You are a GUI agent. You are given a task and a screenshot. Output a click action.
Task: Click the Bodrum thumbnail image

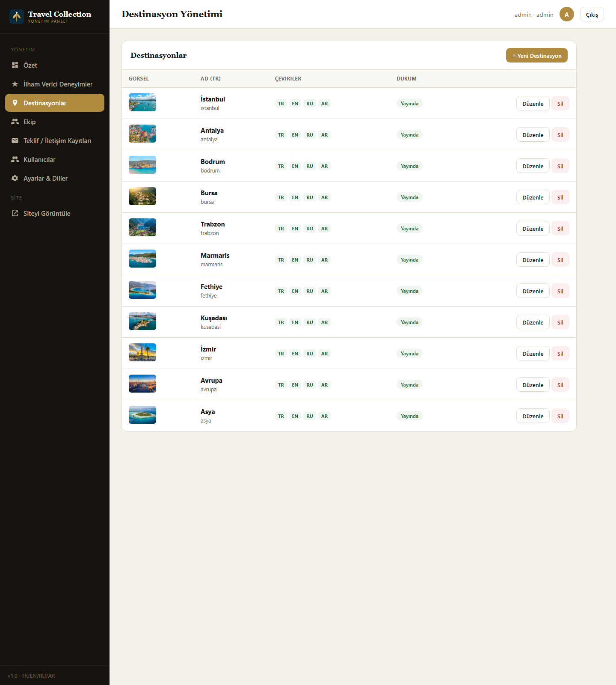(x=142, y=165)
